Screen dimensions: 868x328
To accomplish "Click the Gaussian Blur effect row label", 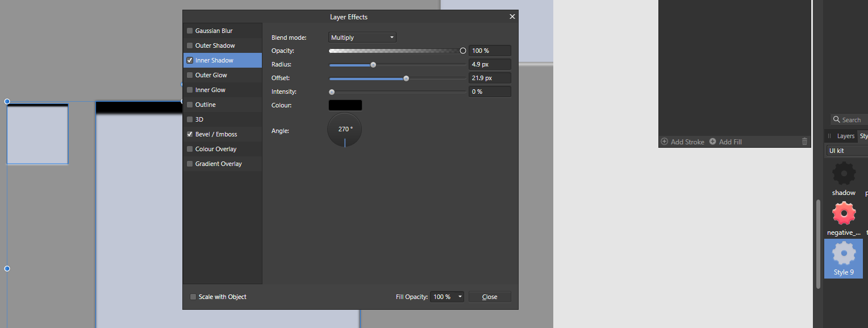I will (x=214, y=31).
